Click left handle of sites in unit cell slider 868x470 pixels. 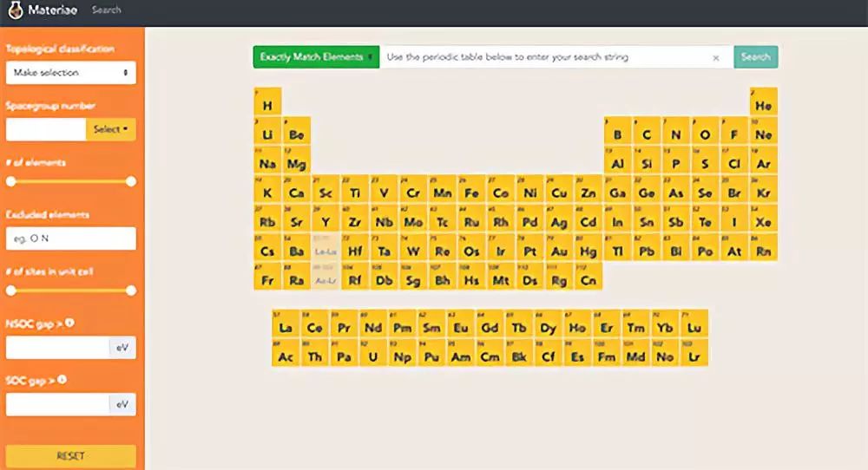pyautogui.click(x=11, y=290)
